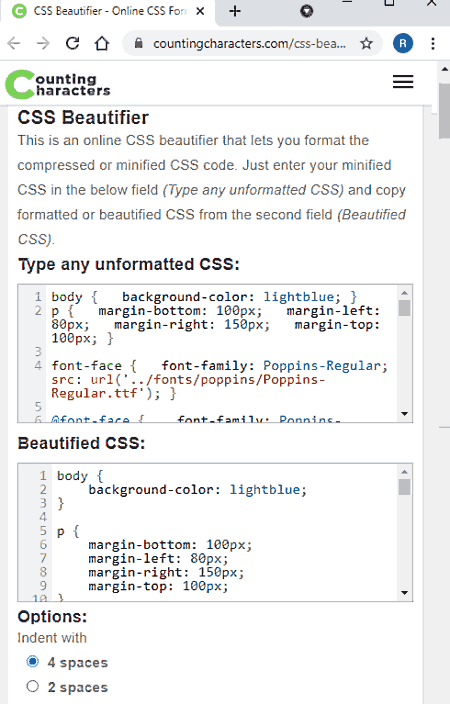This screenshot has width=450, height=704.
Task: Click inside the unformatted CSS editor
Action: [x=215, y=353]
